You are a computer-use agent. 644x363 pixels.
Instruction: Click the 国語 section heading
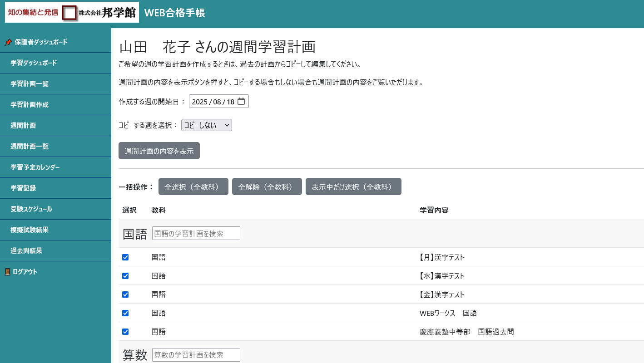pos(135,234)
